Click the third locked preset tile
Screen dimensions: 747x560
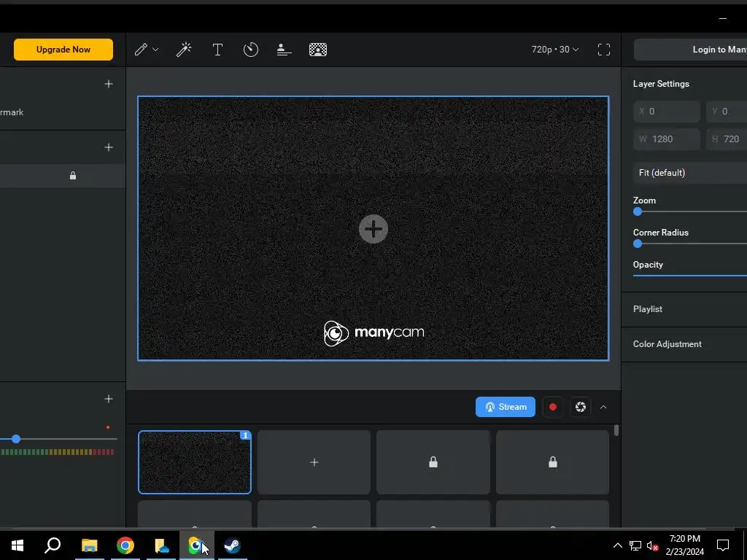click(433, 462)
